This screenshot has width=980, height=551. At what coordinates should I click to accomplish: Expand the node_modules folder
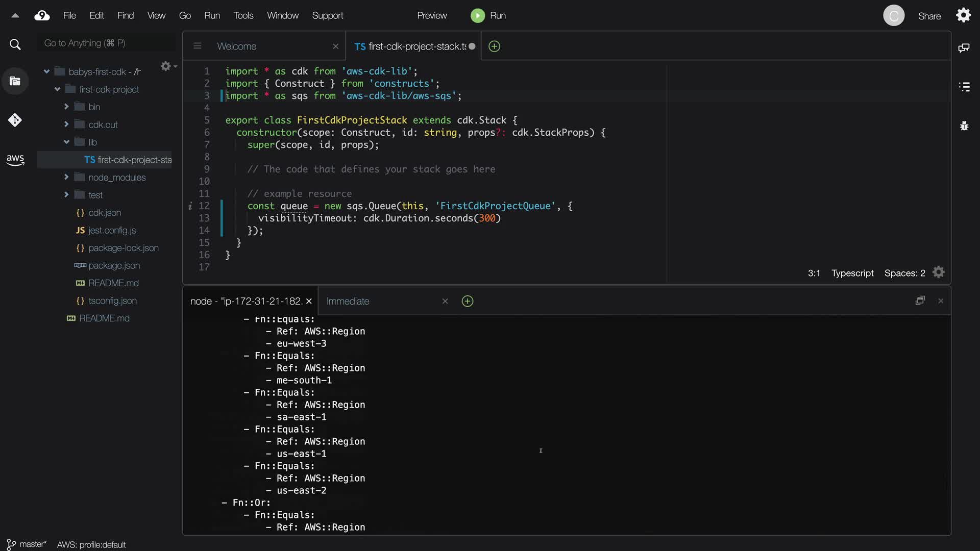[66, 177]
